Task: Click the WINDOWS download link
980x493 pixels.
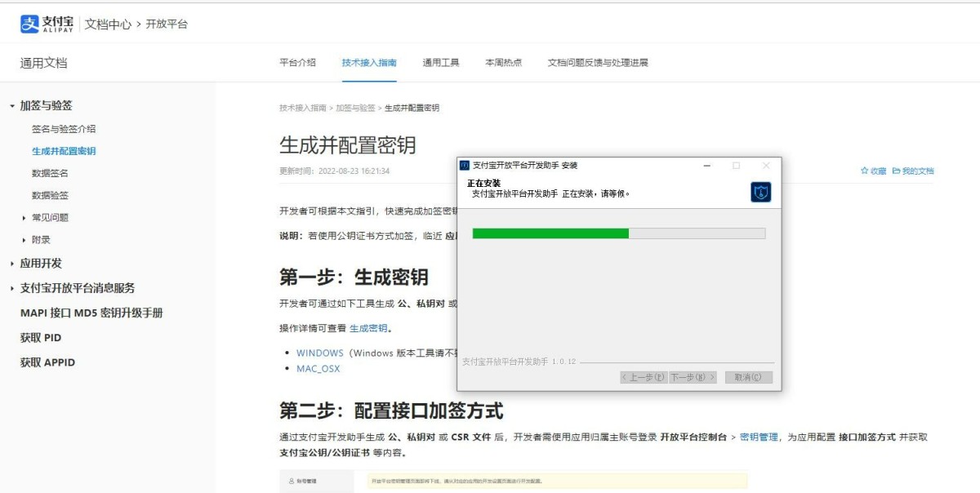Action: (319, 353)
